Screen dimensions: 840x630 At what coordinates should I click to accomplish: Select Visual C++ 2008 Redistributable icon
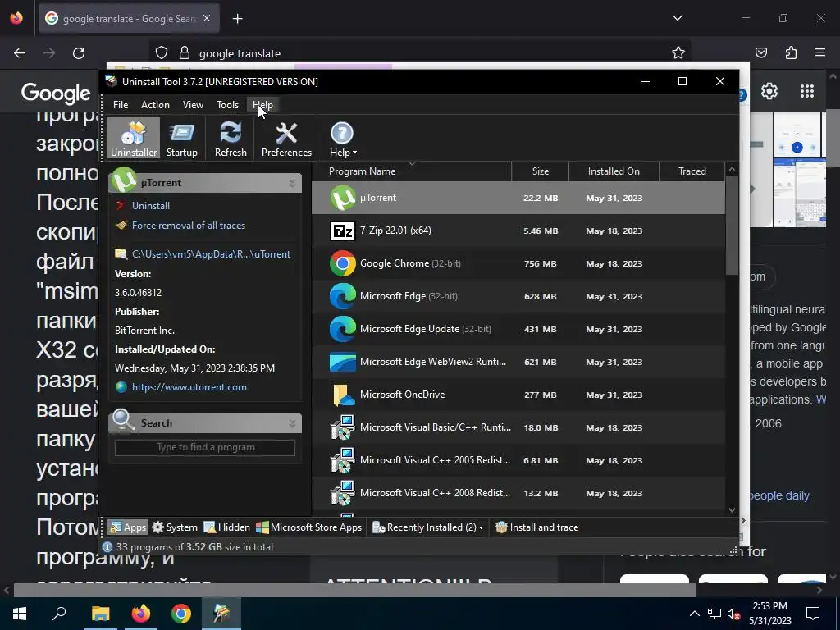(x=343, y=493)
